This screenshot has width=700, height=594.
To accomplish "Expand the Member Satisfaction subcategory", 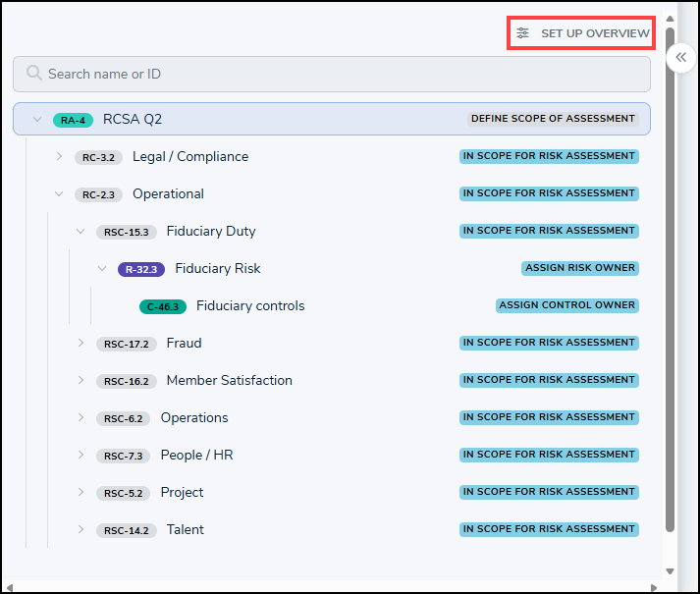I will [81, 380].
